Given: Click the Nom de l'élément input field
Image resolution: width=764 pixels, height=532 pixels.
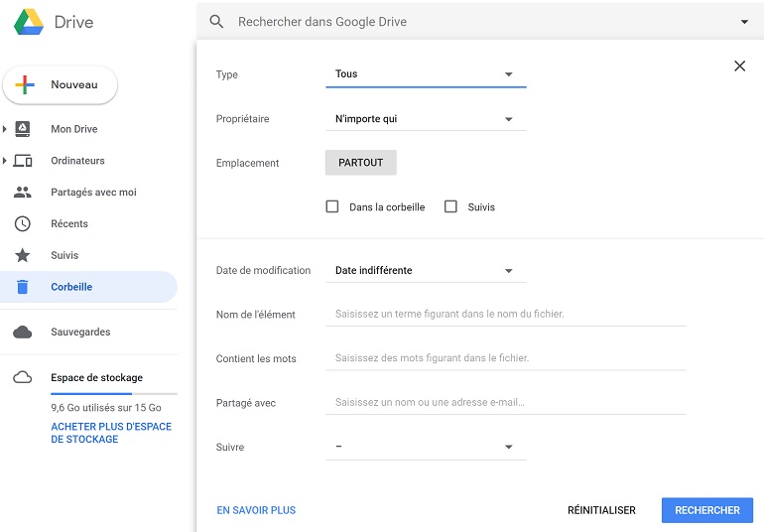Looking at the screenshot, I should [x=506, y=315].
